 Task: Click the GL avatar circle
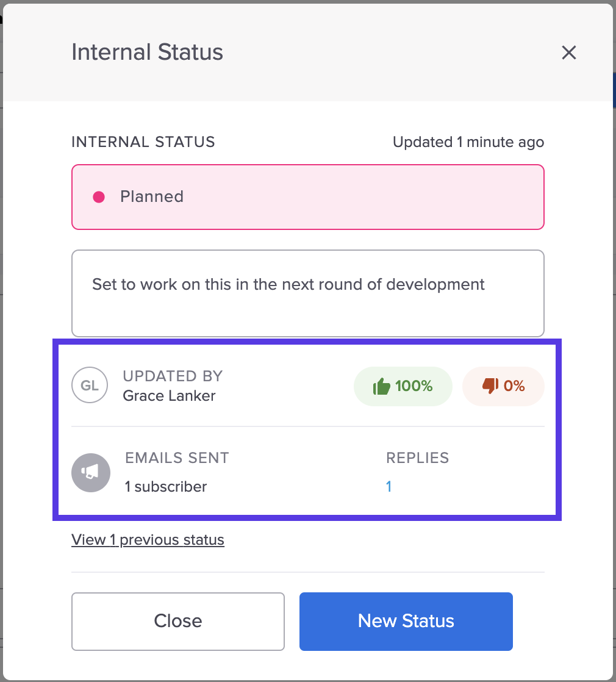pyautogui.click(x=90, y=385)
